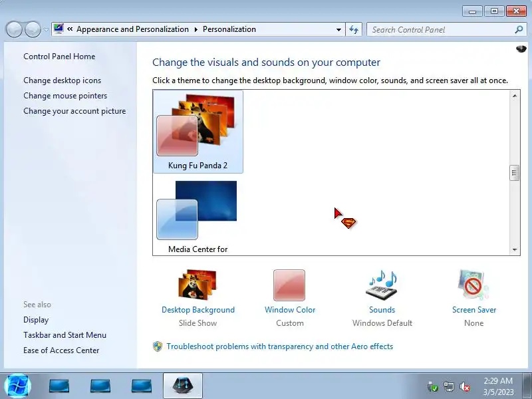Click the forward navigation arrow
Viewport: 532px width, 399px height.
click(x=33, y=29)
